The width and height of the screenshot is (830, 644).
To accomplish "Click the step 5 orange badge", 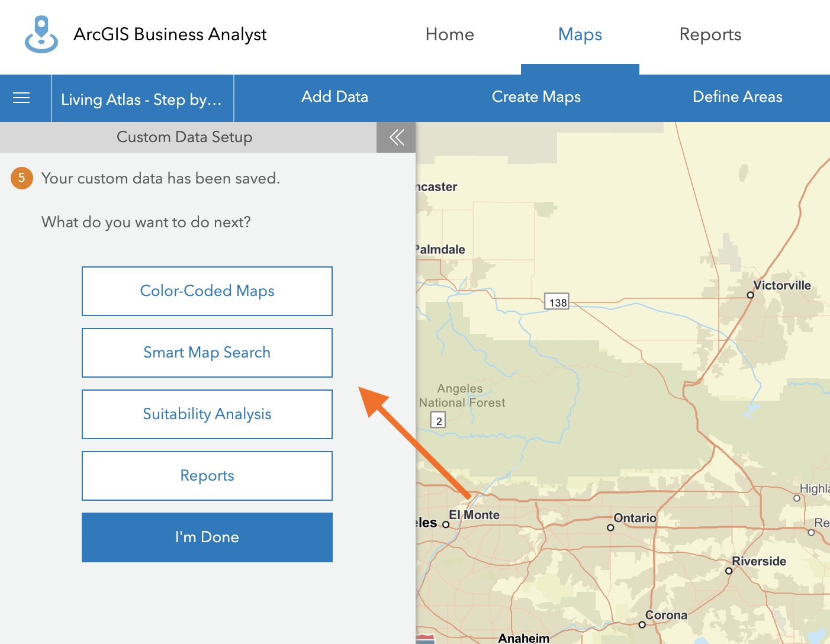I will click(x=22, y=178).
